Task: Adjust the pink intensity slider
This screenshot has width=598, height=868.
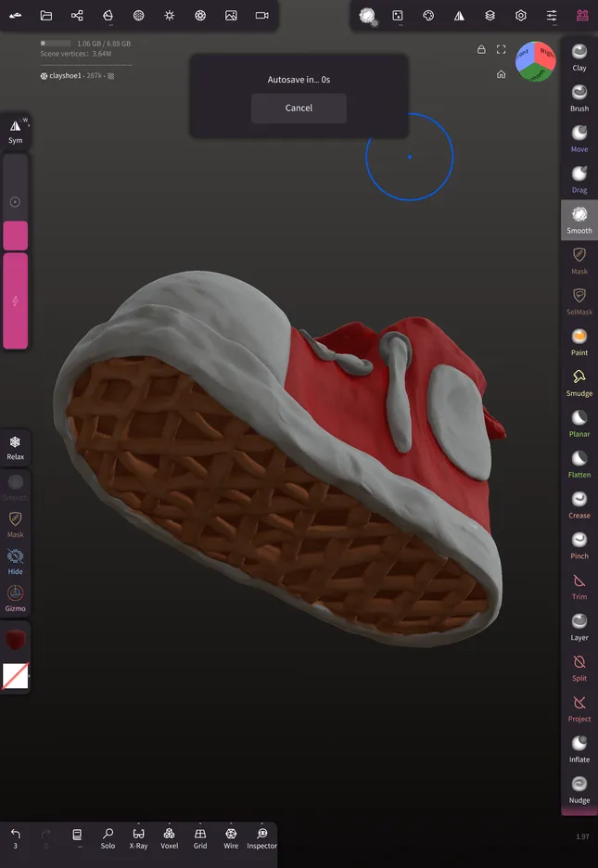Action: point(16,300)
